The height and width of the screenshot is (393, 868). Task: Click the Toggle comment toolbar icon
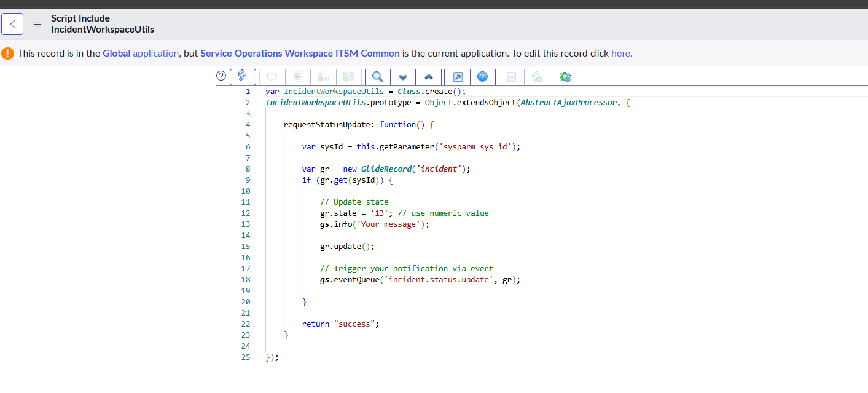(272, 77)
